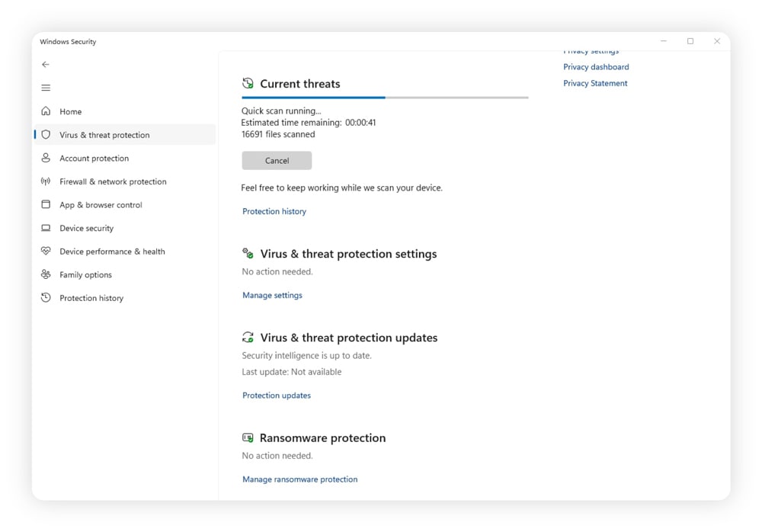762x532 pixels.
Task: Select the Family options icon
Action: click(46, 274)
